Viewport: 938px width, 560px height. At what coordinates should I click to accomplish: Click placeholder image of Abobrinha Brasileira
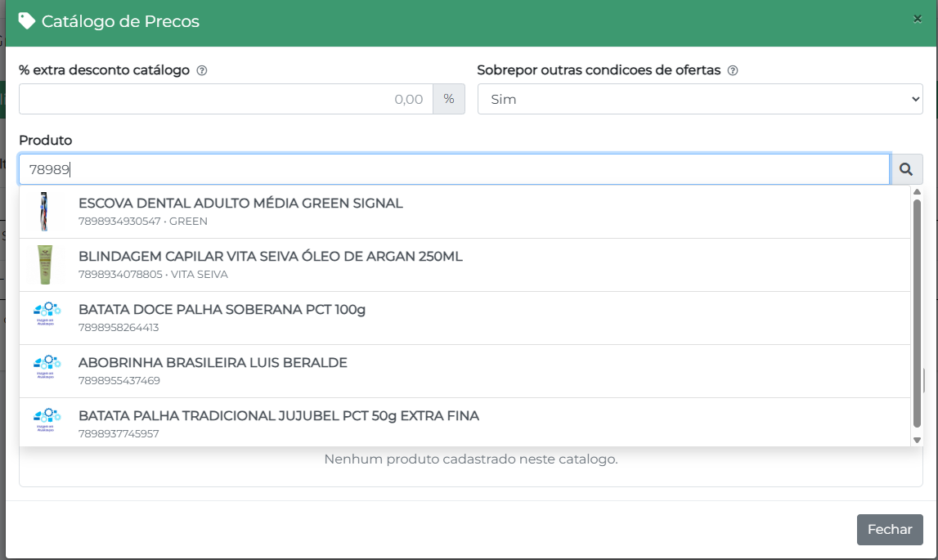(x=46, y=367)
